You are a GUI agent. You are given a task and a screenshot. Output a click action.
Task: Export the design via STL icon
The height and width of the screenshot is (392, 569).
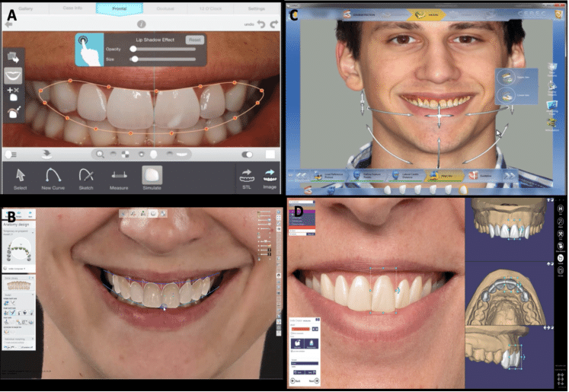point(248,177)
